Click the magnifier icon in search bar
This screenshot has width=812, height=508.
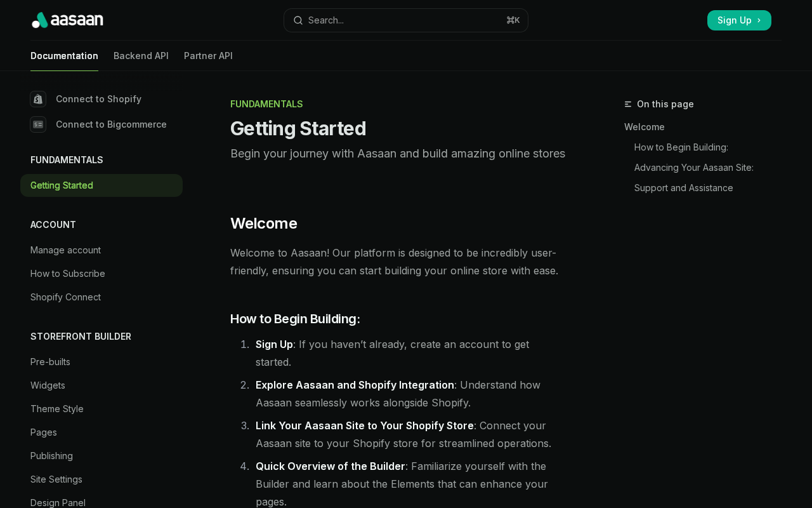pyautogui.click(x=298, y=20)
